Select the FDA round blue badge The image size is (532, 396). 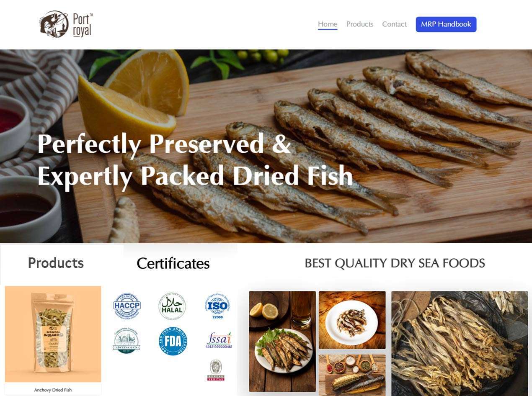[x=173, y=341]
